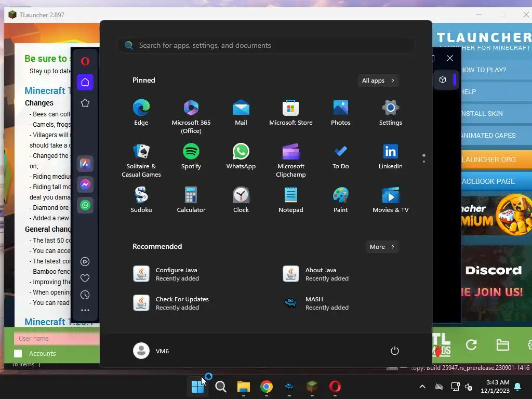
Task: Open WhatsApp in pinned apps grid
Action: click(241, 156)
